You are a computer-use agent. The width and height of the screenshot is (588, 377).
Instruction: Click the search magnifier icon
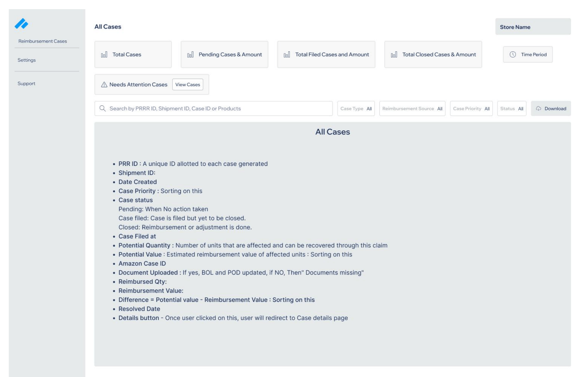(x=103, y=108)
